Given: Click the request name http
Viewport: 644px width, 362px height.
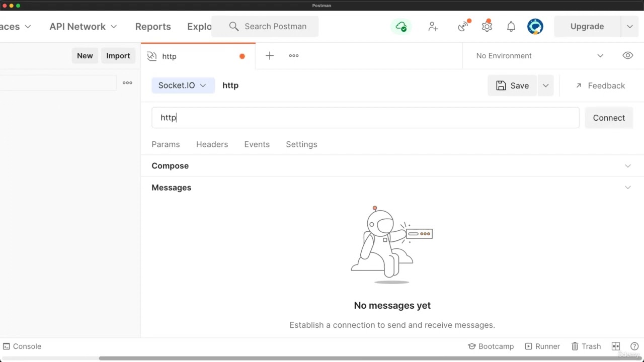Looking at the screenshot, I should [230, 85].
